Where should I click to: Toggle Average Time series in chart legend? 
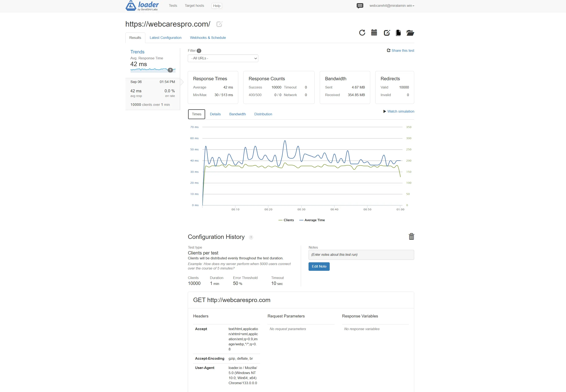(312, 220)
